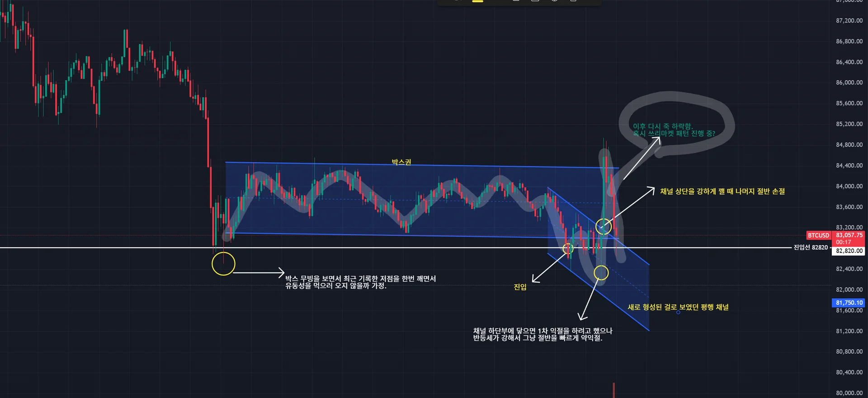The image size is (868, 398).
Task: Select the '채널 상단을 강하게 깰 때' note
Action: coord(722,192)
